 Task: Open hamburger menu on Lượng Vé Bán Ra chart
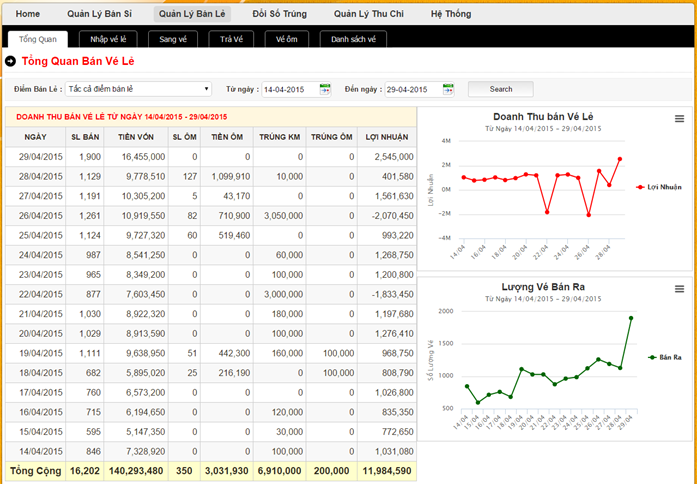[x=680, y=288]
